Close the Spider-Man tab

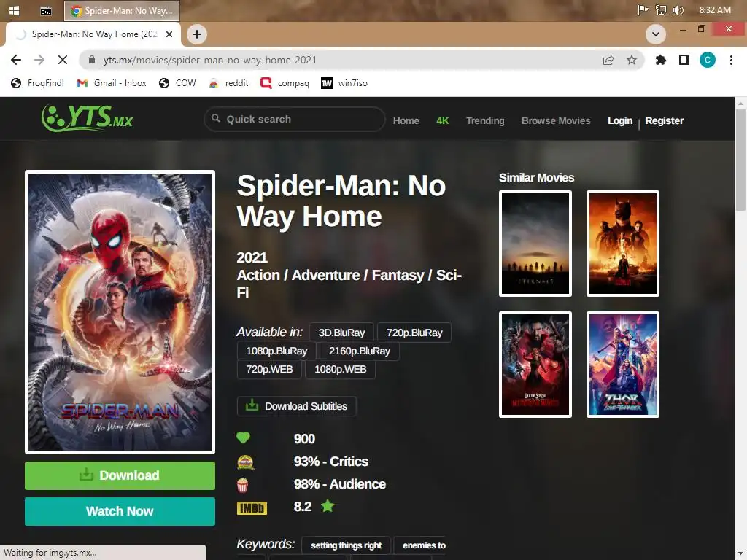pos(169,34)
